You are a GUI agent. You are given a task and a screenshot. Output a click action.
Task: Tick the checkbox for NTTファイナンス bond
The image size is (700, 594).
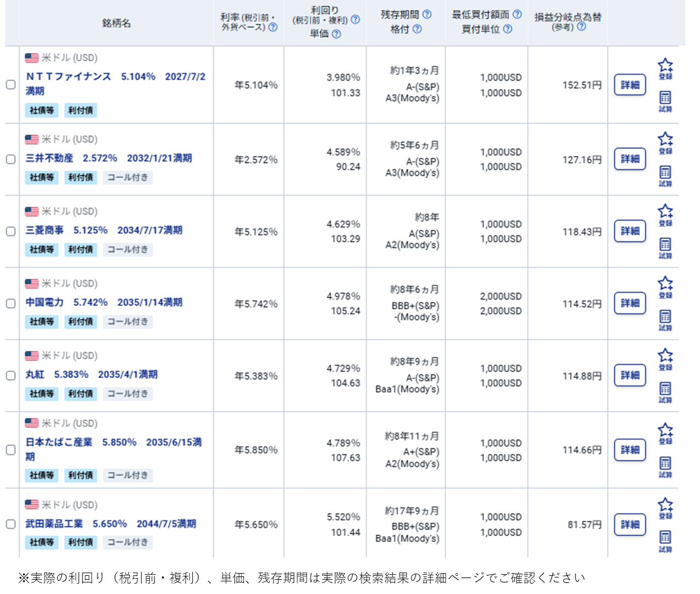click(x=10, y=85)
